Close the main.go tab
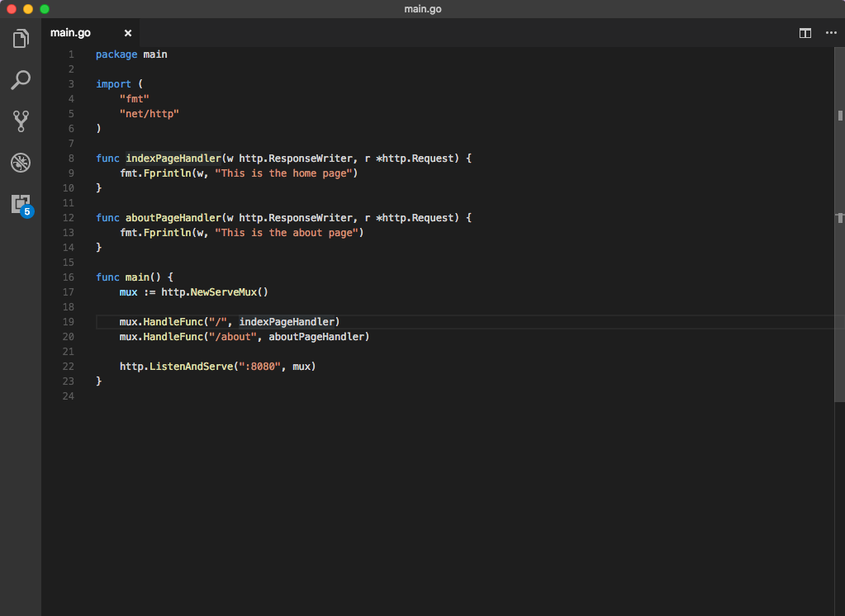Viewport: 845px width, 616px height. [x=128, y=33]
